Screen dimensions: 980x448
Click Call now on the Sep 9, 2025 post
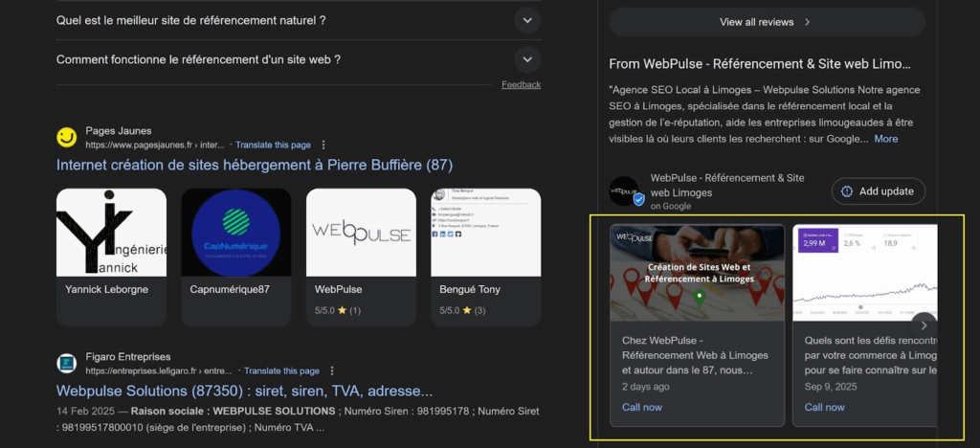pos(824,408)
